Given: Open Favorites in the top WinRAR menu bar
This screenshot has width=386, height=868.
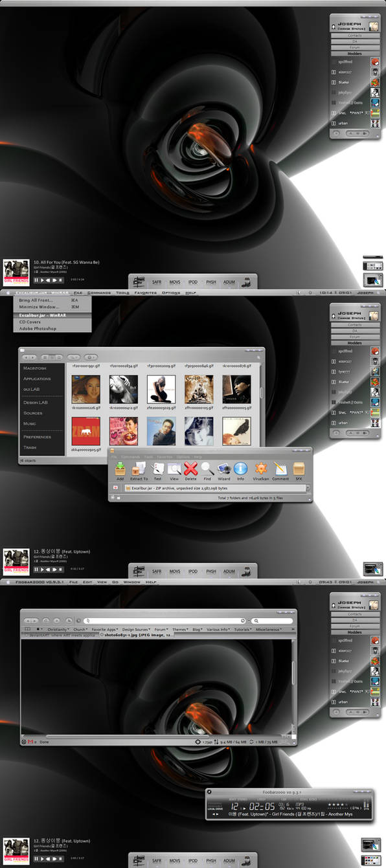Looking at the screenshot, I should point(145,293).
